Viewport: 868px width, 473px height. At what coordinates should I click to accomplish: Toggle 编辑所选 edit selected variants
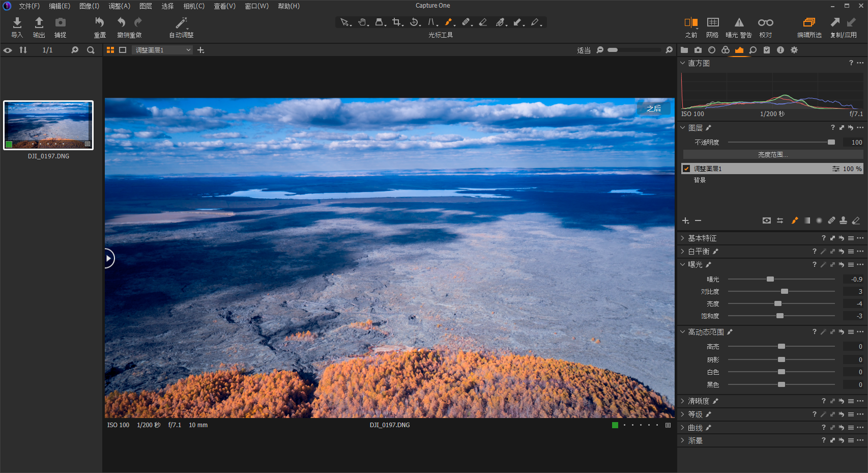[809, 27]
